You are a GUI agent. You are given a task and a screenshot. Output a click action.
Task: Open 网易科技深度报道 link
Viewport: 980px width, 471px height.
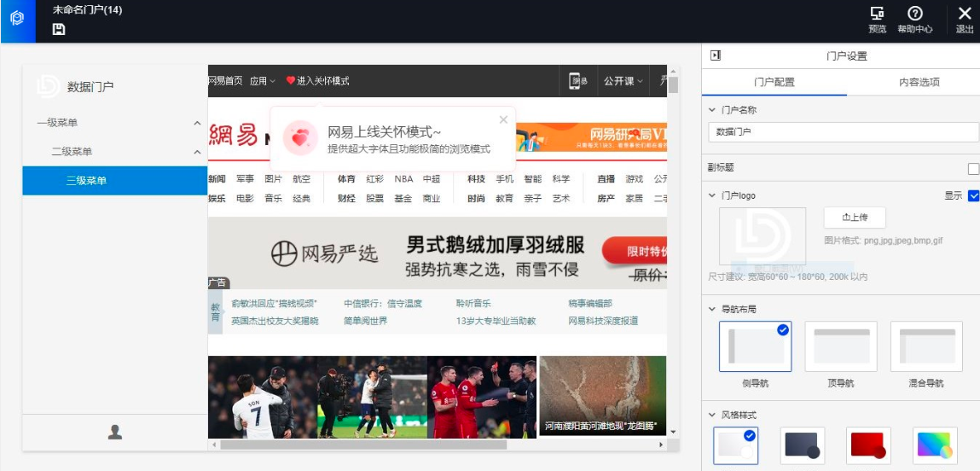tap(603, 321)
